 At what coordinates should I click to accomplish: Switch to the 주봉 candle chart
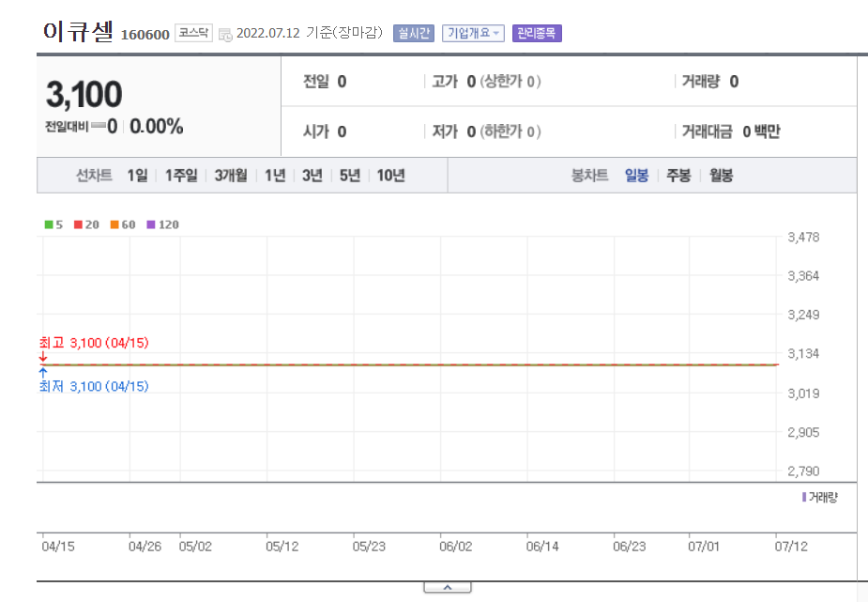click(x=678, y=176)
